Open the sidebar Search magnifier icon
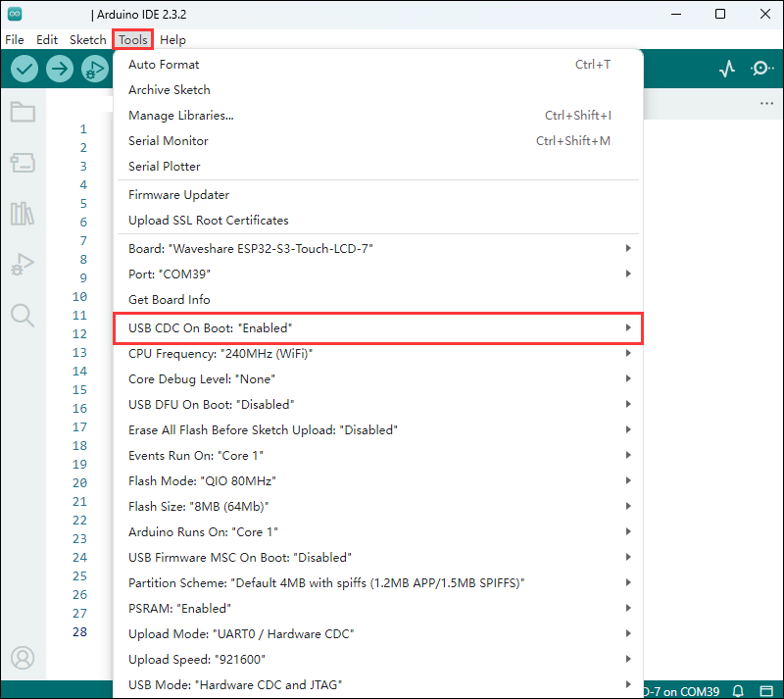784x699 pixels. [x=23, y=315]
